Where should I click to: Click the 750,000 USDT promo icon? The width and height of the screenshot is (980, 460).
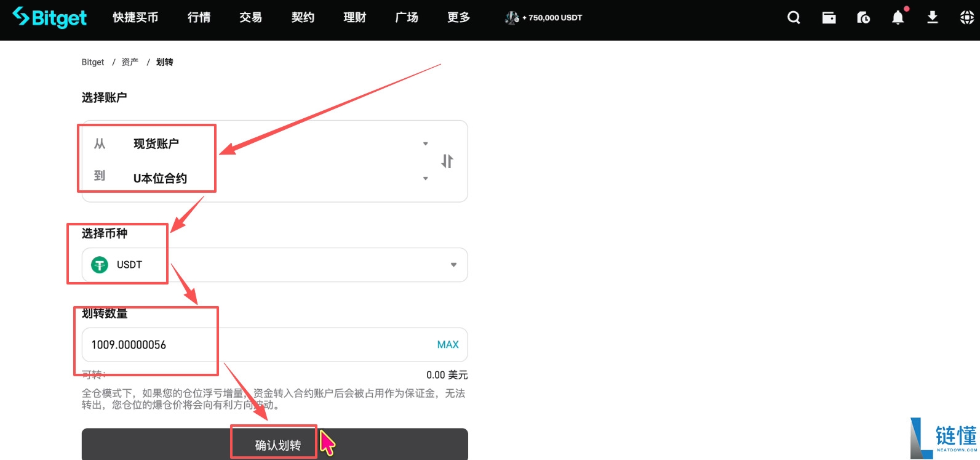click(512, 18)
